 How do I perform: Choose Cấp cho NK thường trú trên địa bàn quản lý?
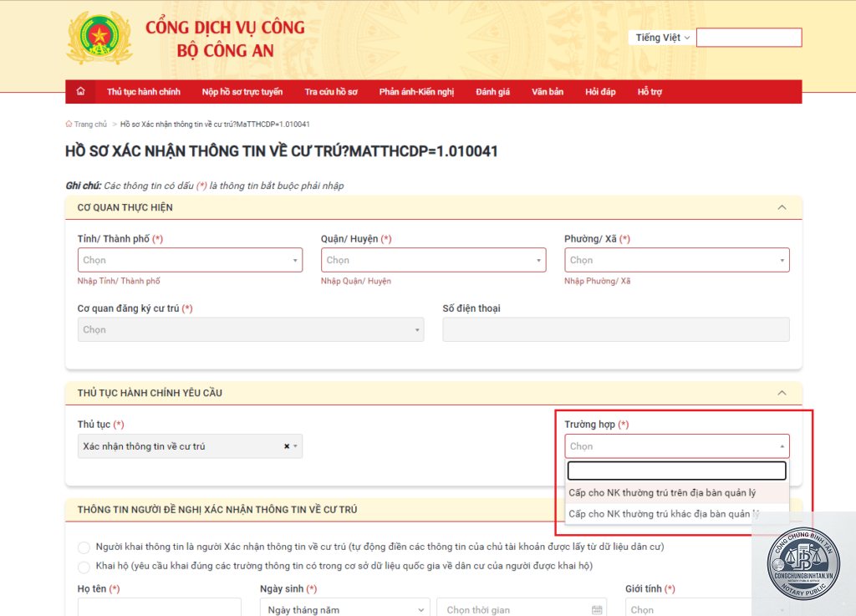[x=677, y=492]
